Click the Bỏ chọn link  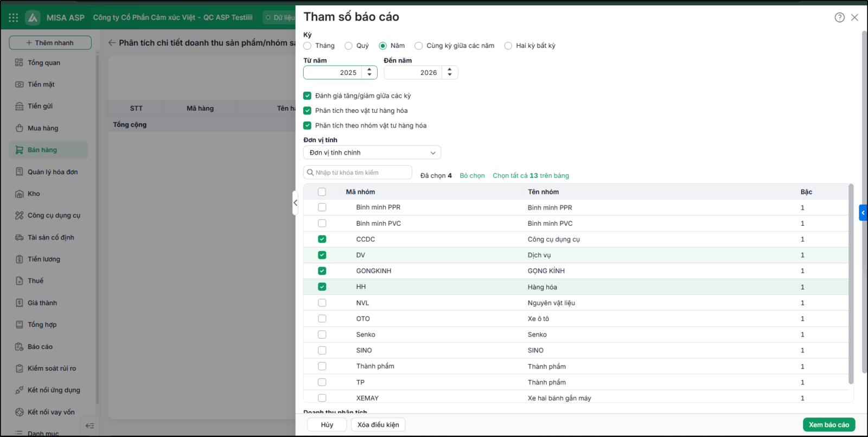tap(472, 175)
